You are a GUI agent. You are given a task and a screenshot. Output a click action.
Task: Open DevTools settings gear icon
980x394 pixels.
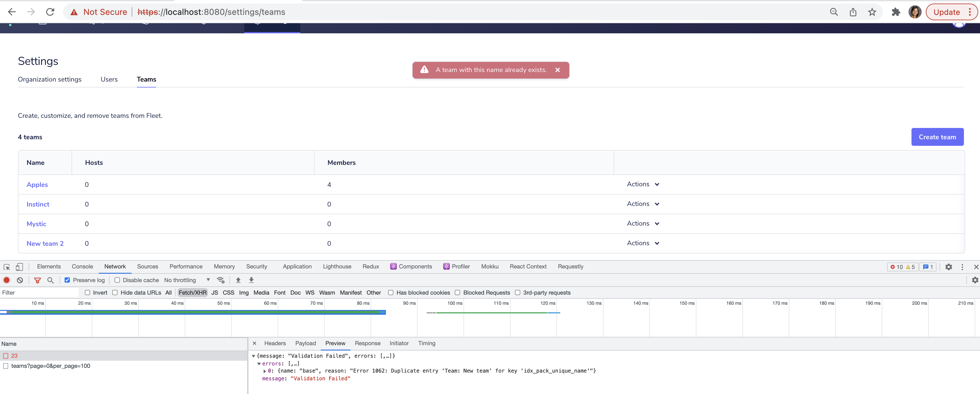pyautogui.click(x=948, y=267)
